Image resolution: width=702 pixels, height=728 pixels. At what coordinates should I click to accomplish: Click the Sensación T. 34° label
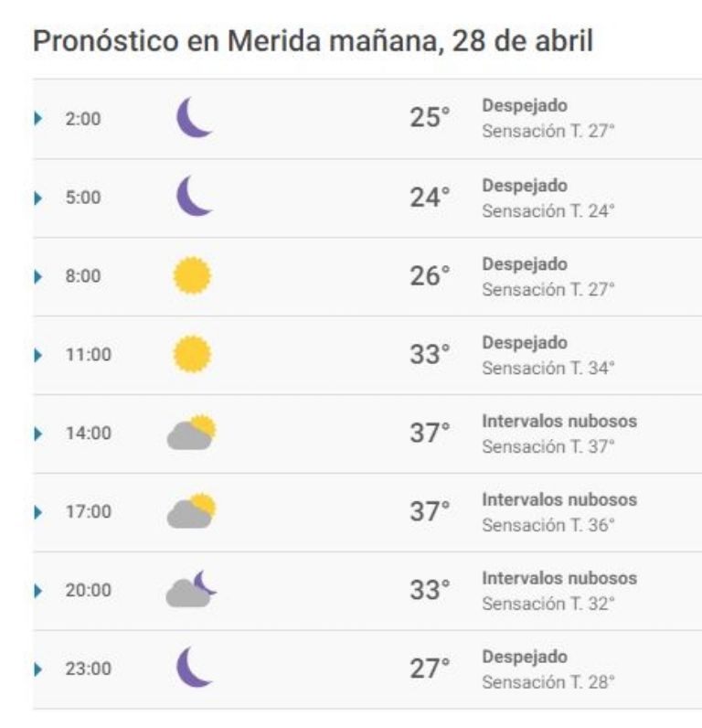548,369
